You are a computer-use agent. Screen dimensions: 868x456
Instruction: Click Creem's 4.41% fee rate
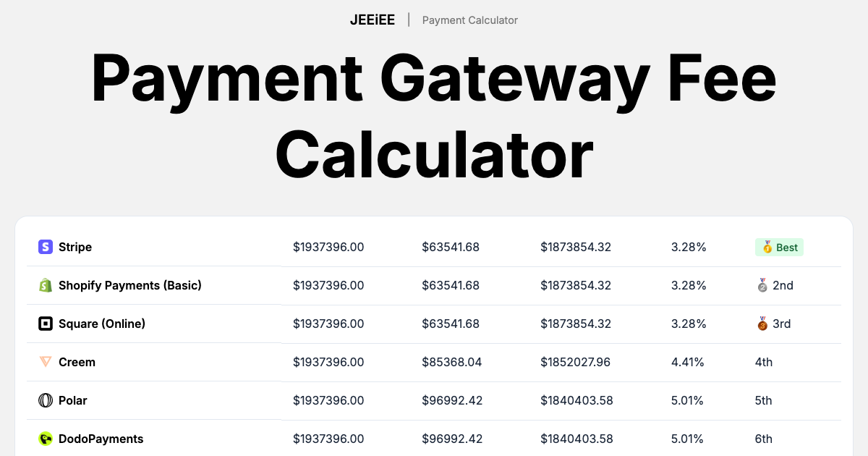pos(688,362)
